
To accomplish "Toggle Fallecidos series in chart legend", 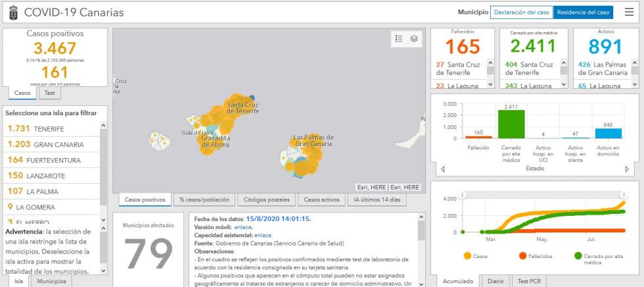I will pos(532,255).
